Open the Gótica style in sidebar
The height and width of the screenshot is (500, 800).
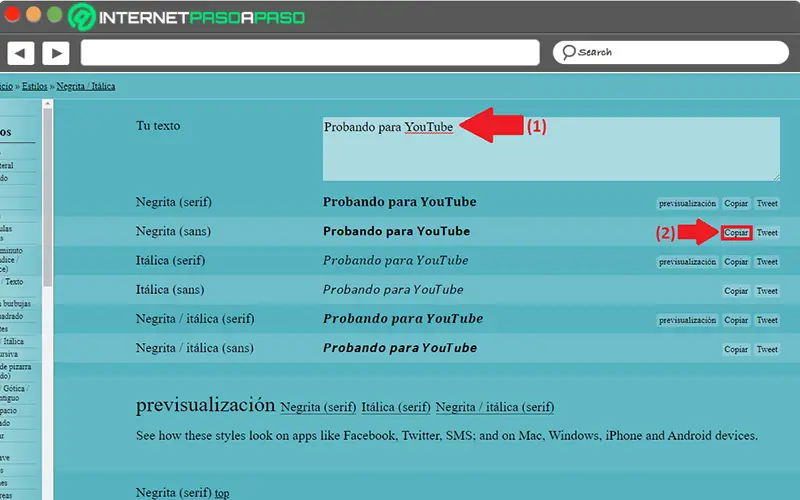coord(14,393)
